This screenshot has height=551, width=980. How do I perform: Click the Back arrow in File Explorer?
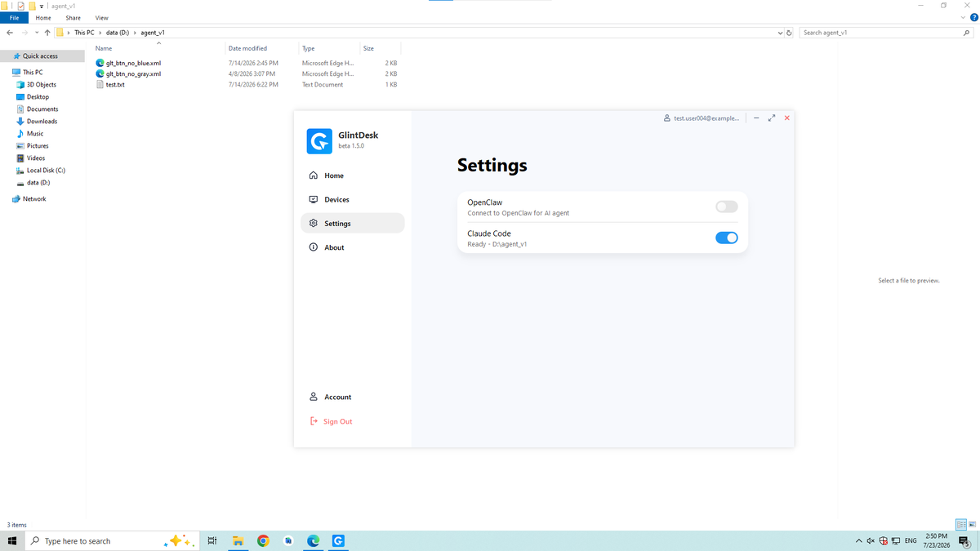pos(9,33)
